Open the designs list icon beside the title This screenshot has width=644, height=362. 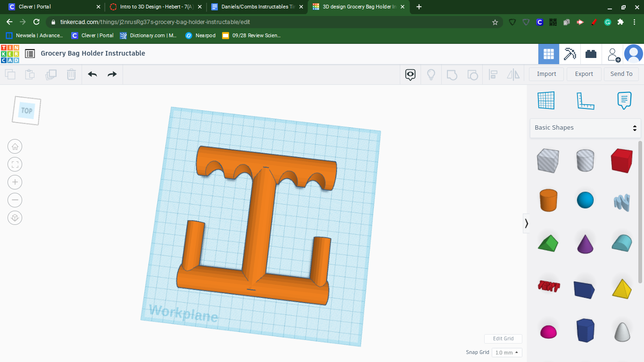pos(30,54)
